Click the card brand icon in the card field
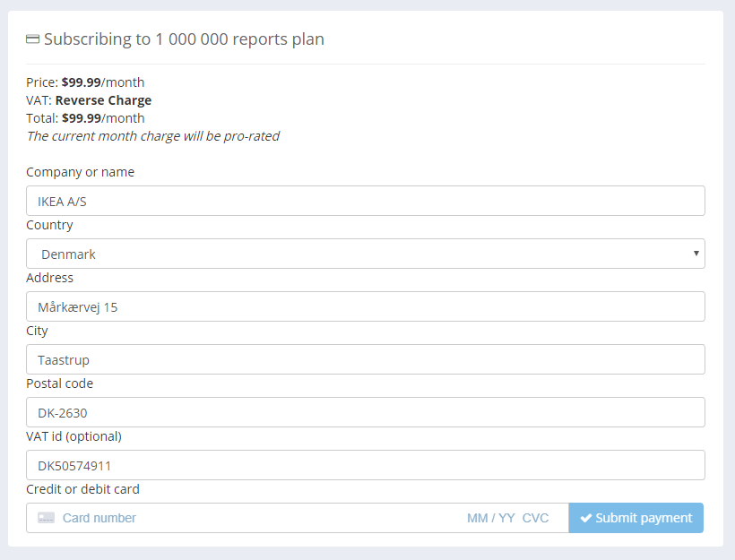 pyautogui.click(x=46, y=518)
